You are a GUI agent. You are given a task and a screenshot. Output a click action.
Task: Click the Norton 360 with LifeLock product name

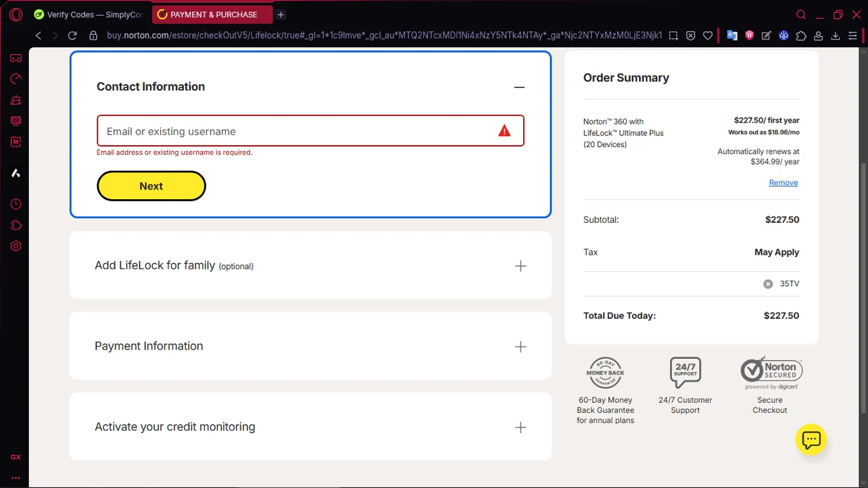click(623, 133)
